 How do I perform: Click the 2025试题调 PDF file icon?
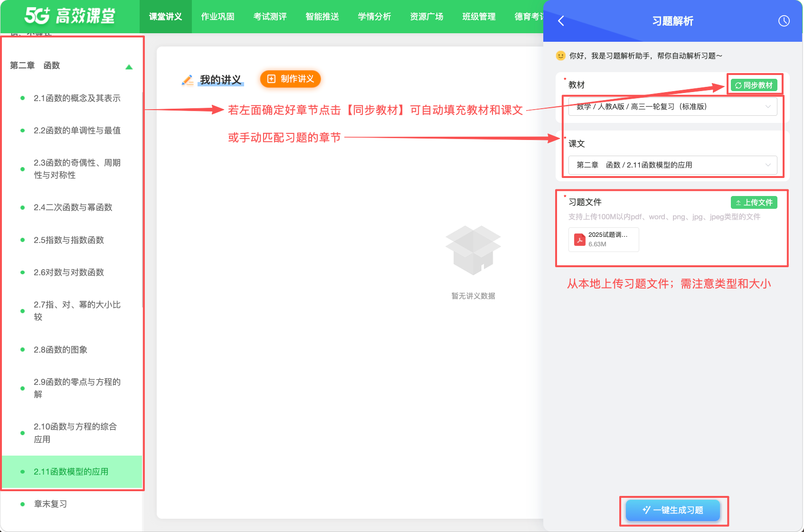(x=579, y=240)
